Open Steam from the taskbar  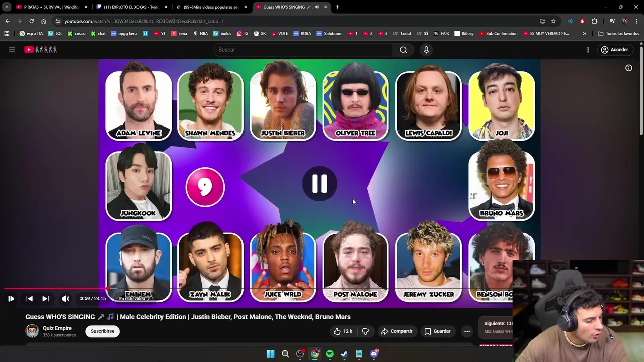click(x=344, y=354)
